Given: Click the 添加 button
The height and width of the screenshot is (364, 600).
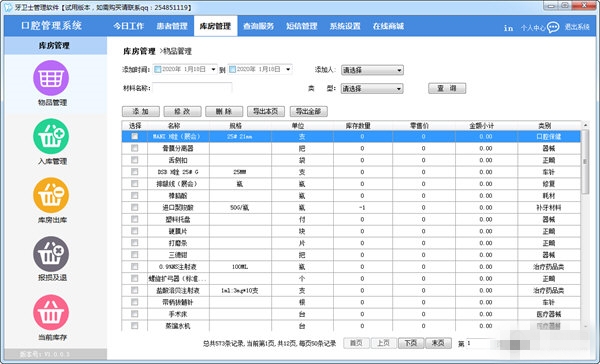Looking at the screenshot, I should 141,111.
